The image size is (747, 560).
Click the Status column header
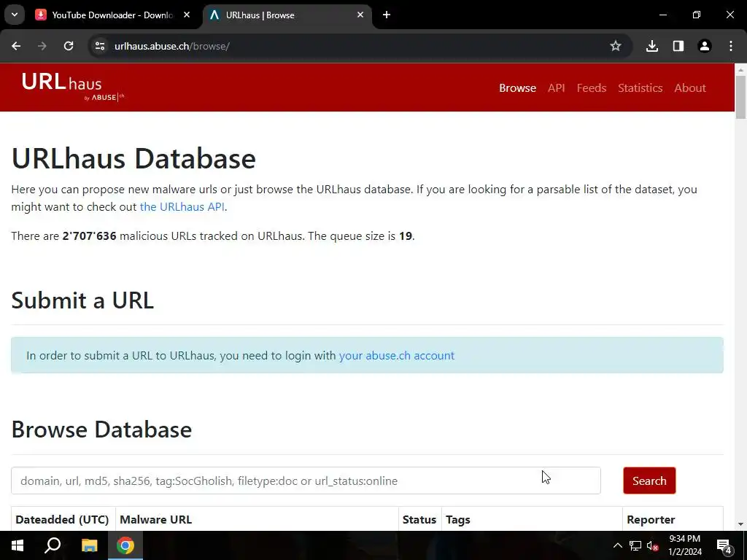[419, 519]
